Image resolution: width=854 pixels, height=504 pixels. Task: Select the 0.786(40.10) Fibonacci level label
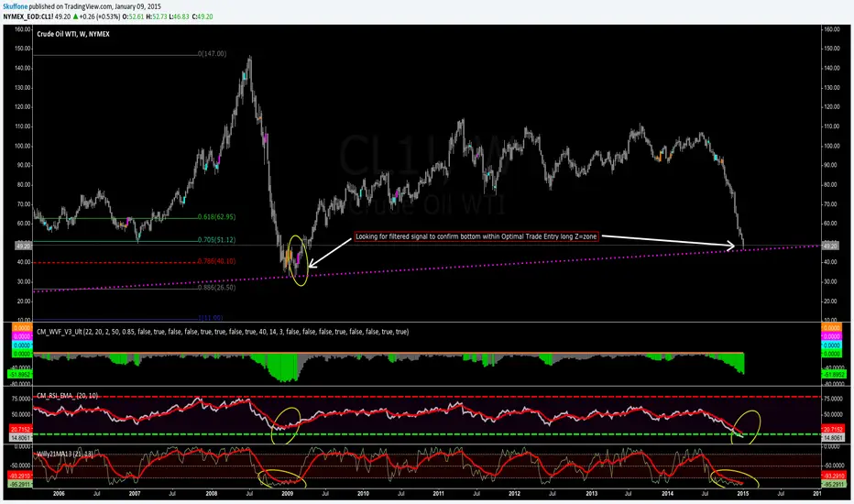tap(216, 261)
